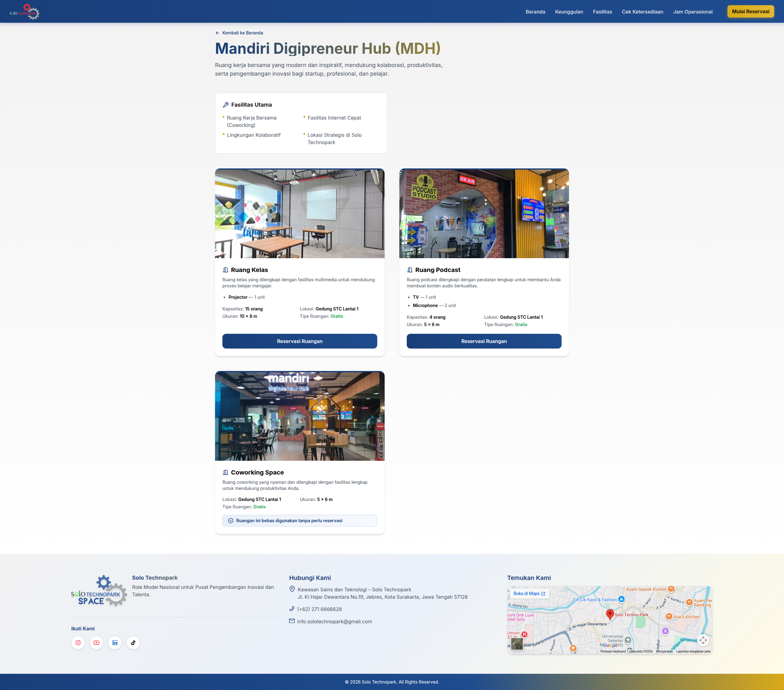The height and width of the screenshot is (690, 784).
Task: Open Jam Operasional in the navbar
Action: (692, 12)
